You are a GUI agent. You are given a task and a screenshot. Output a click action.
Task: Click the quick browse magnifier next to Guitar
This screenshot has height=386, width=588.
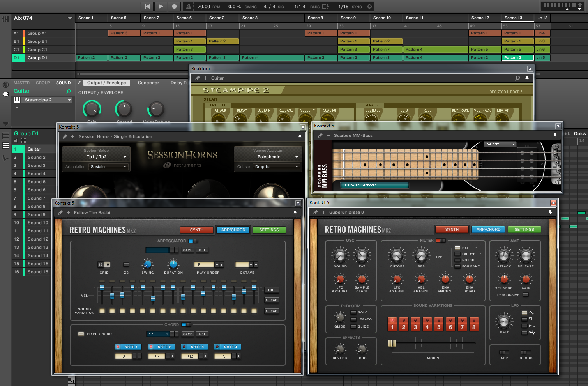(x=69, y=91)
